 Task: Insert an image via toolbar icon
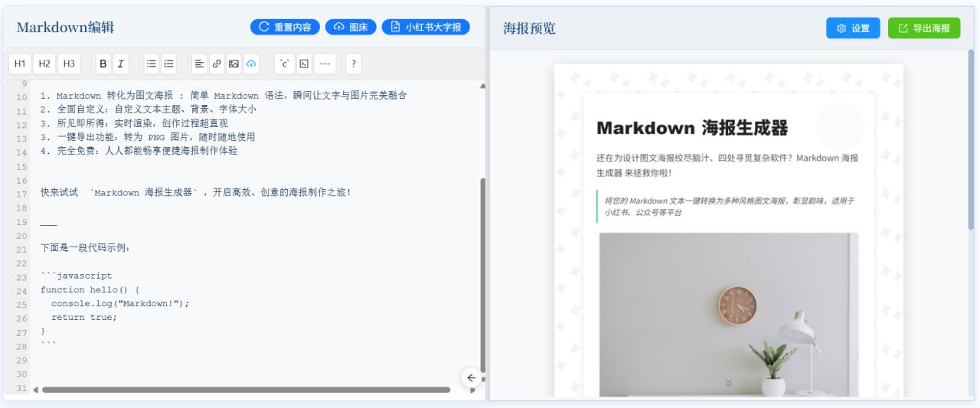pyautogui.click(x=234, y=64)
